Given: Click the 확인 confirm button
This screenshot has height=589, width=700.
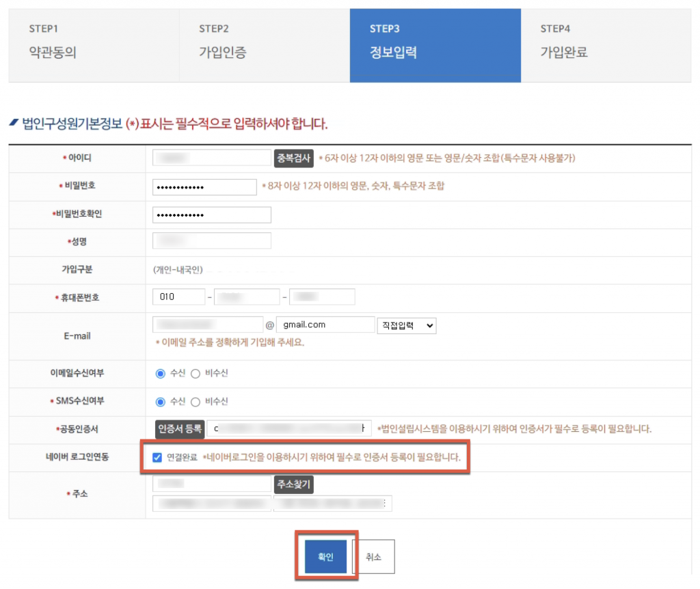Looking at the screenshot, I should click(325, 556).
